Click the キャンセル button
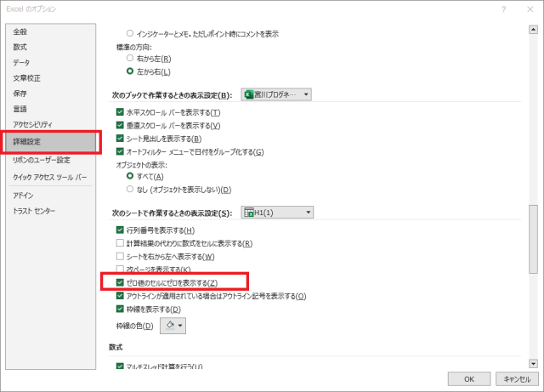 pos(517,379)
